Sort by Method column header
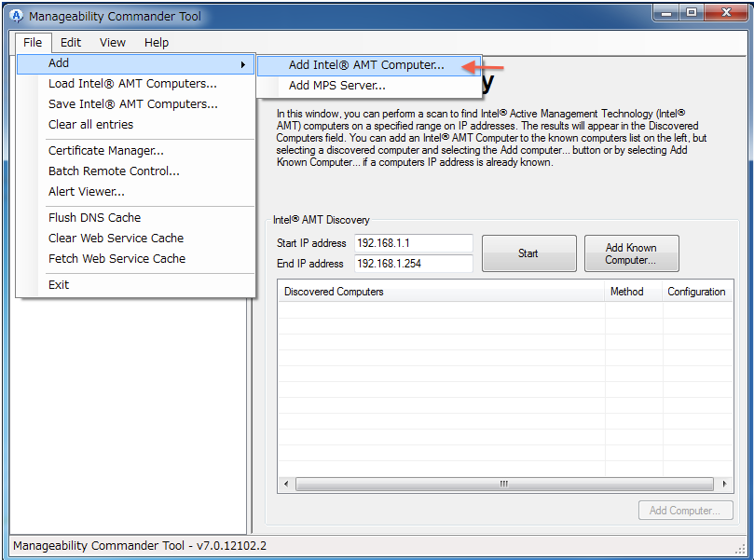Viewport: 754px width, 560px height. [633, 292]
